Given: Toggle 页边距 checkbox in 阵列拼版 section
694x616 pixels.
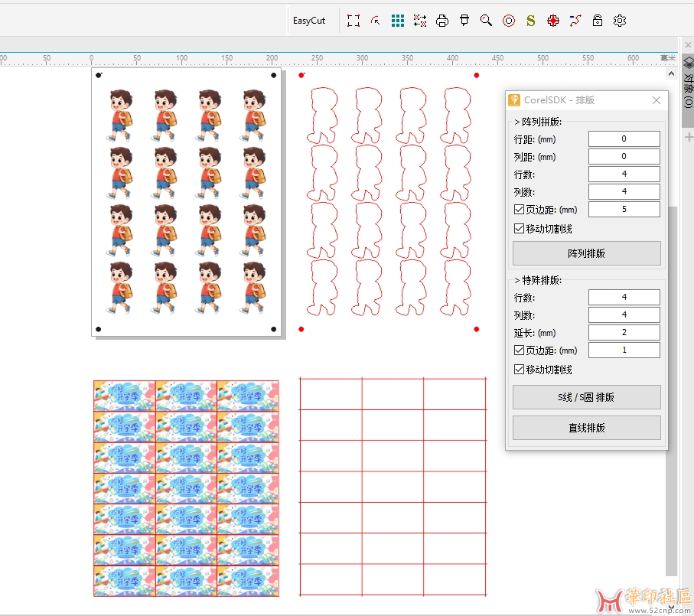Looking at the screenshot, I should (x=520, y=210).
